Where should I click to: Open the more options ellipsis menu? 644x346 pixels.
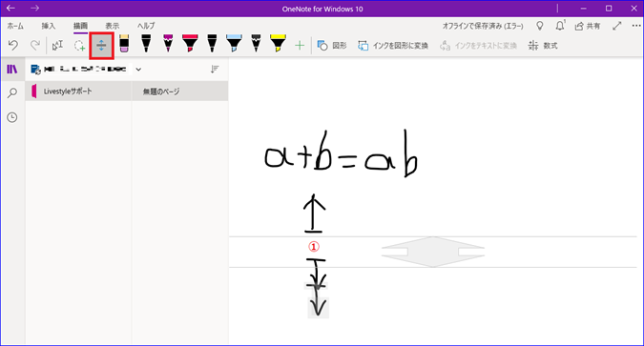(x=636, y=26)
